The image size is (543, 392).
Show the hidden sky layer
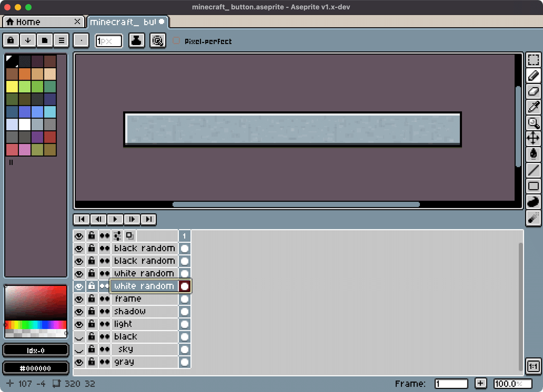[x=79, y=349]
